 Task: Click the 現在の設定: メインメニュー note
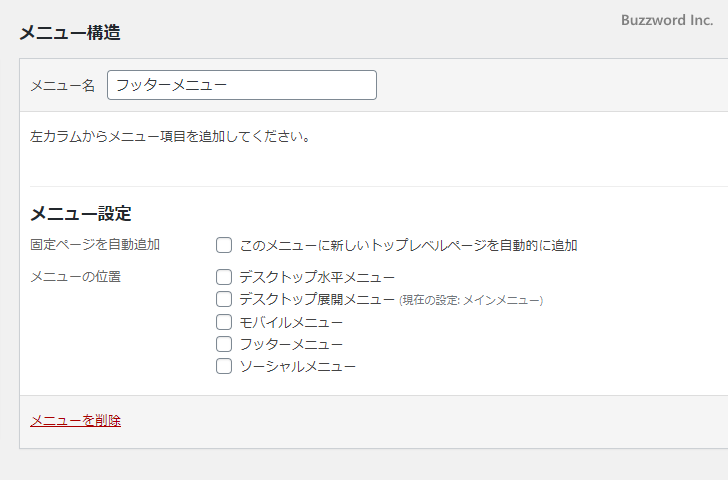[x=471, y=300]
